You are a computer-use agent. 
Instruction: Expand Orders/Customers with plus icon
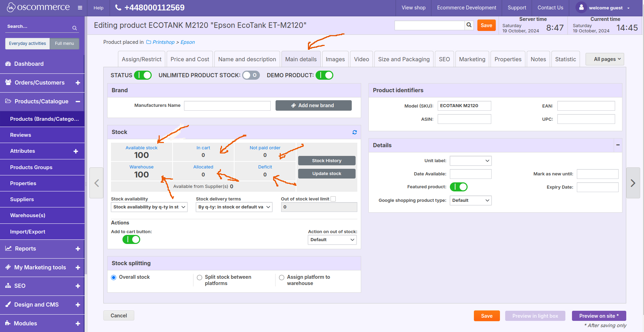[78, 83]
